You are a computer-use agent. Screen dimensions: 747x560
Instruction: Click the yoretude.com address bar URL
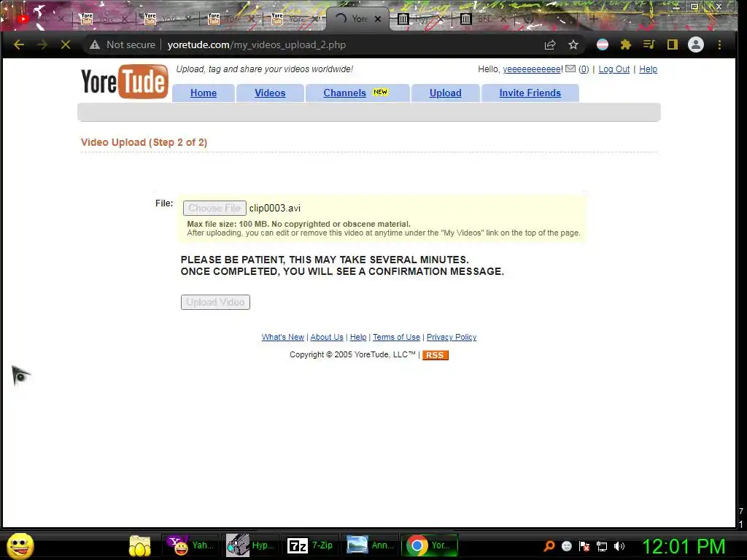[x=257, y=44]
